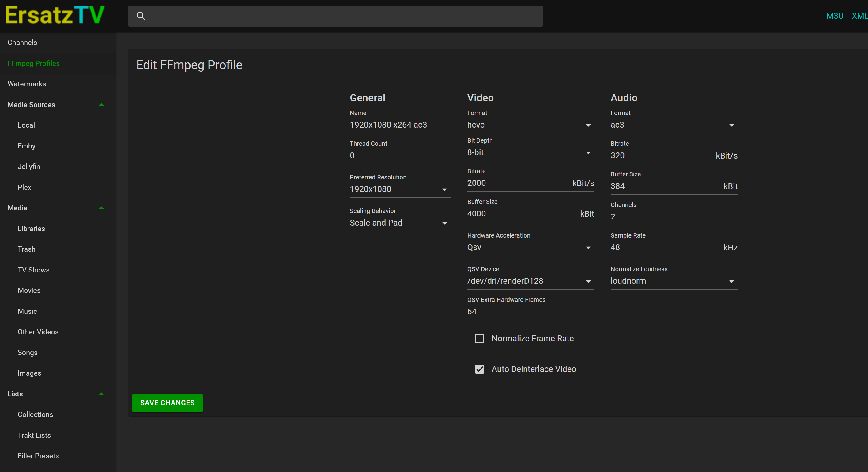Viewport: 868px width, 472px height.
Task: Click the Video section heading
Action: tap(480, 98)
